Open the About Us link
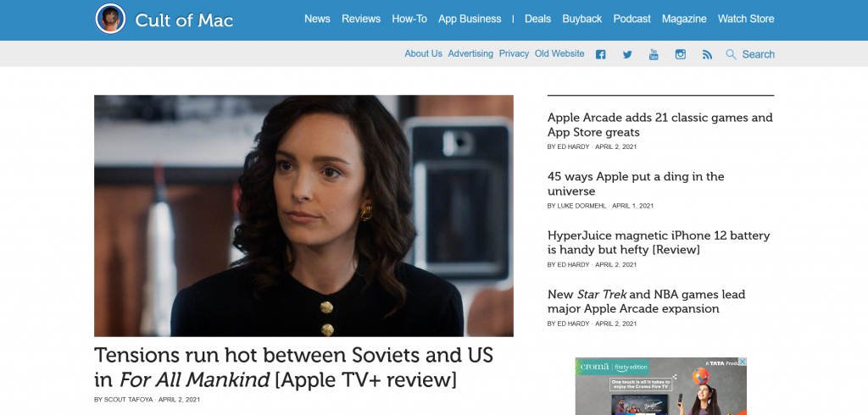Screen dimensions: 868x415 tap(424, 53)
